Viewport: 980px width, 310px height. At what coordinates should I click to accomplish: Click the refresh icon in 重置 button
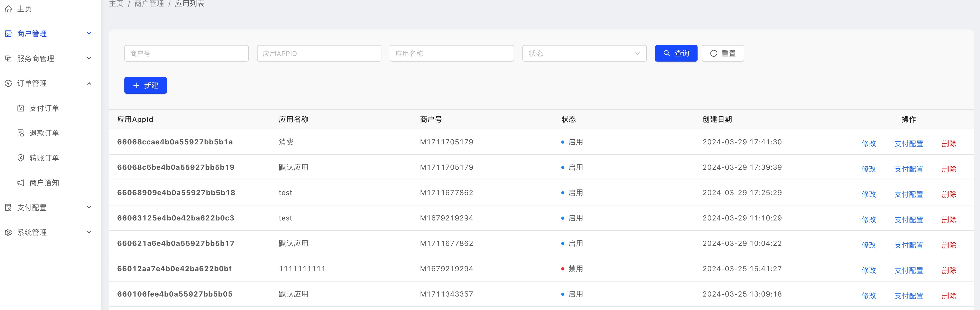coord(713,53)
